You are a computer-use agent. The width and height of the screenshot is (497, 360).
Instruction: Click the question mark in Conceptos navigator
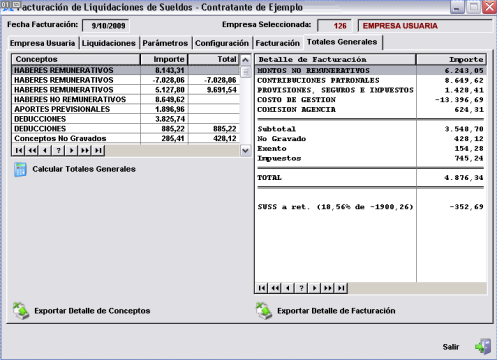pyautogui.click(x=58, y=150)
